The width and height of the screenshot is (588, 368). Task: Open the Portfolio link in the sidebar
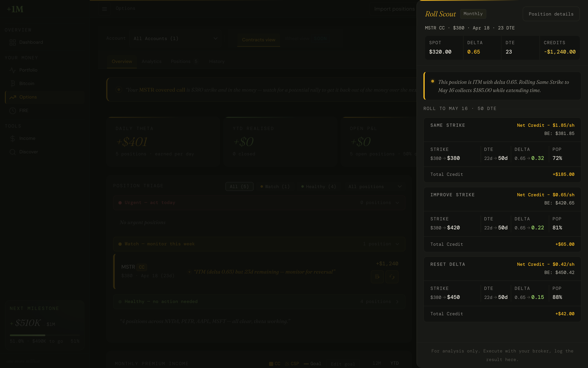tap(45, 70)
